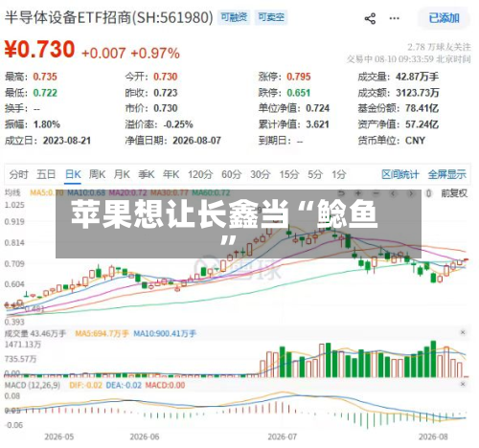The width and height of the screenshot is (479, 448).
Task: Click the MA5 moving average label
Action: point(47,192)
